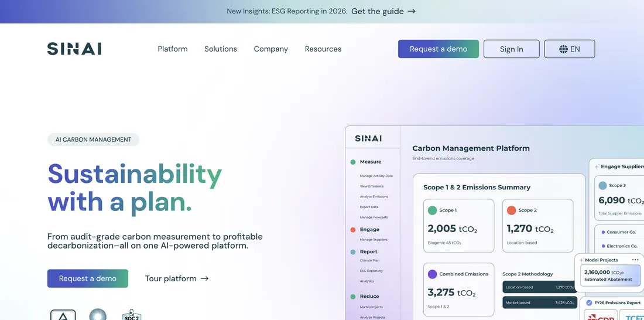Click the green dot beside Measure
Viewport: 644px width, 320px height.
353,162
